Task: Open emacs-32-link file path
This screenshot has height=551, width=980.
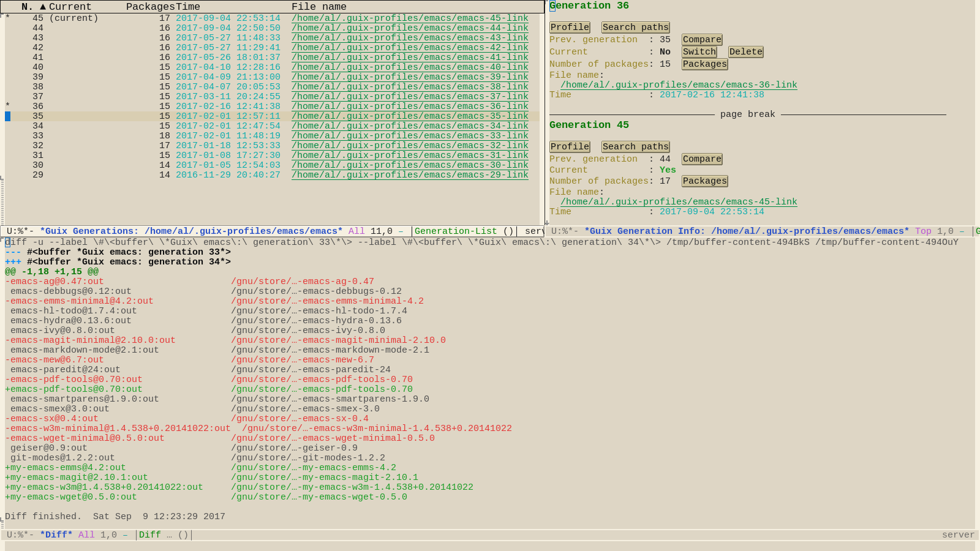Action: (410, 146)
